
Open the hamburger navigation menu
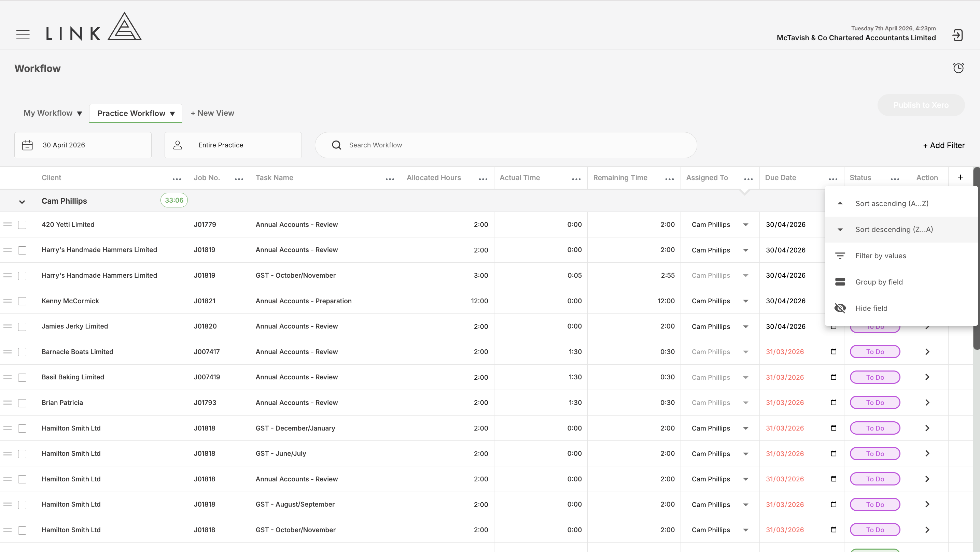pyautogui.click(x=23, y=34)
